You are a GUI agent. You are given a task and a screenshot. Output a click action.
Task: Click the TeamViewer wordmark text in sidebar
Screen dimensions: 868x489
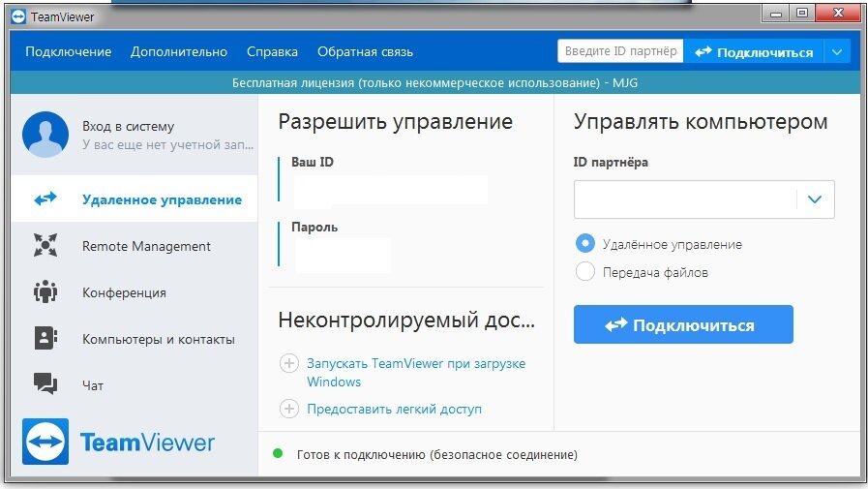(147, 442)
